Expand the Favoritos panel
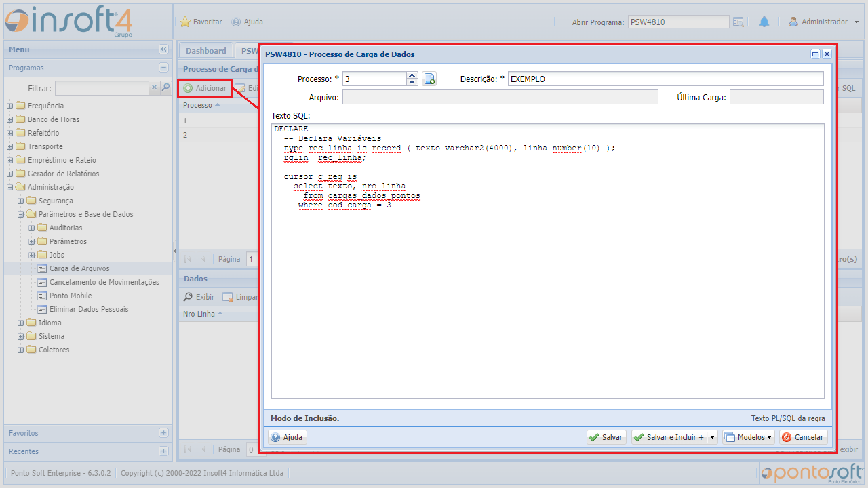868x488 pixels. 163,433
